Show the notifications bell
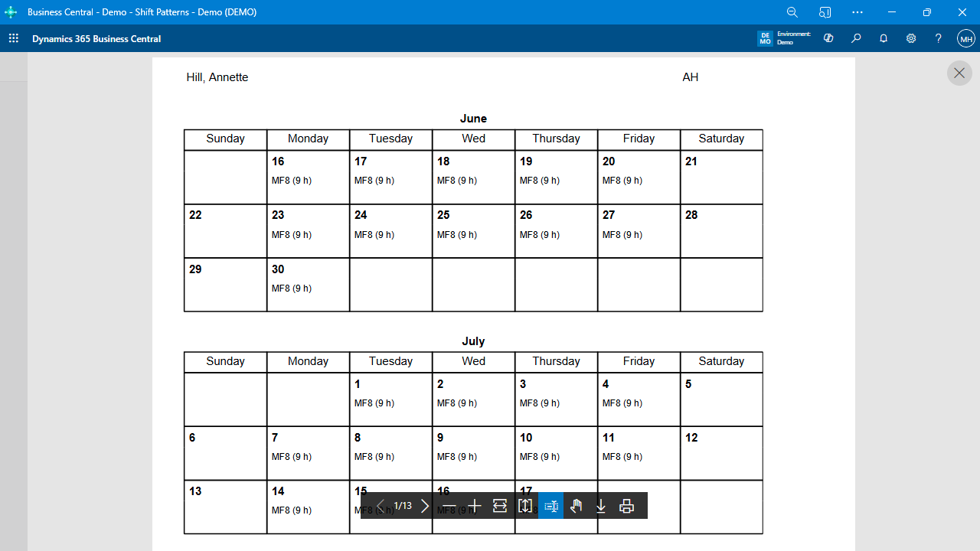The height and width of the screenshot is (551, 980). [884, 38]
